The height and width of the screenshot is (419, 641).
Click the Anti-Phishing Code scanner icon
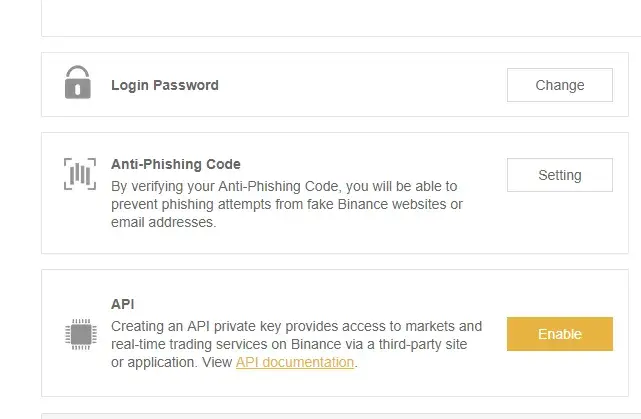click(x=77, y=174)
